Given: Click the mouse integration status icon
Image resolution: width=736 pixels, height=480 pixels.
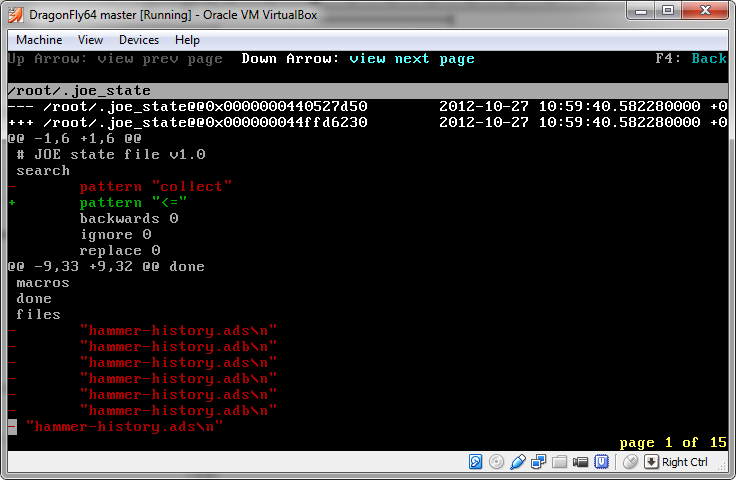Looking at the screenshot, I should click(630, 462).
